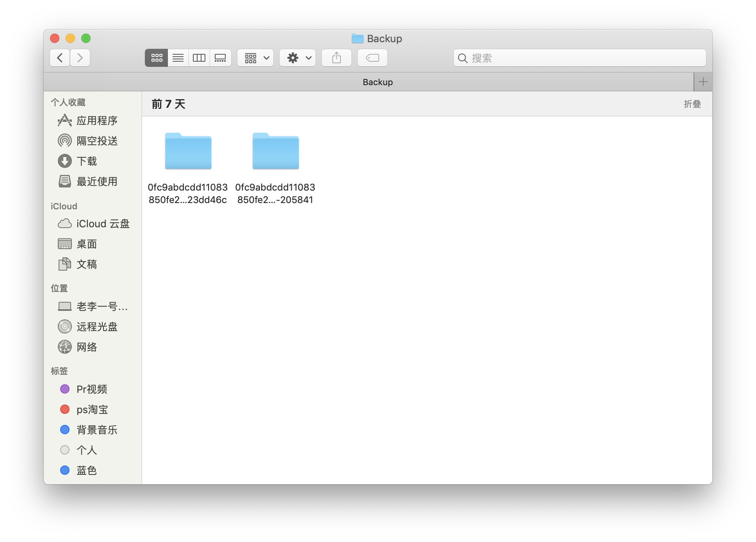Filter by purple Pr视频 tag
Viewport: 756px width, 542px height.
click(93, 389)
